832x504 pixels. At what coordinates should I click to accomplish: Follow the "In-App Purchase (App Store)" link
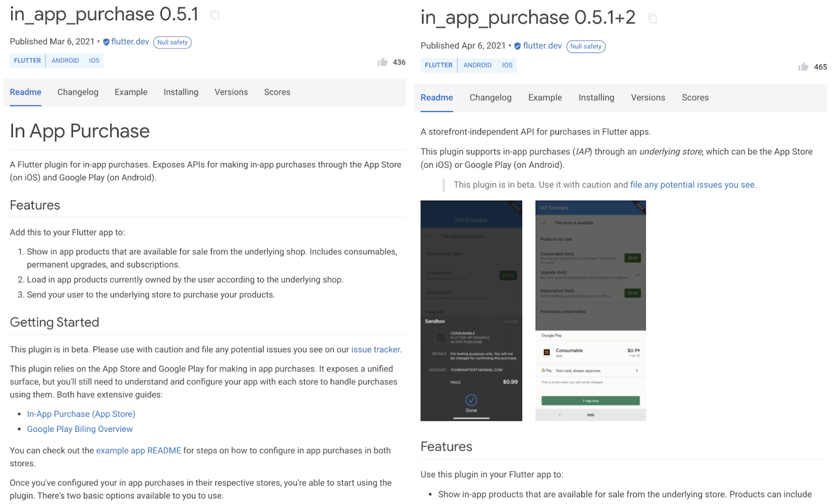pyautogui.click(x=81, y=414)
